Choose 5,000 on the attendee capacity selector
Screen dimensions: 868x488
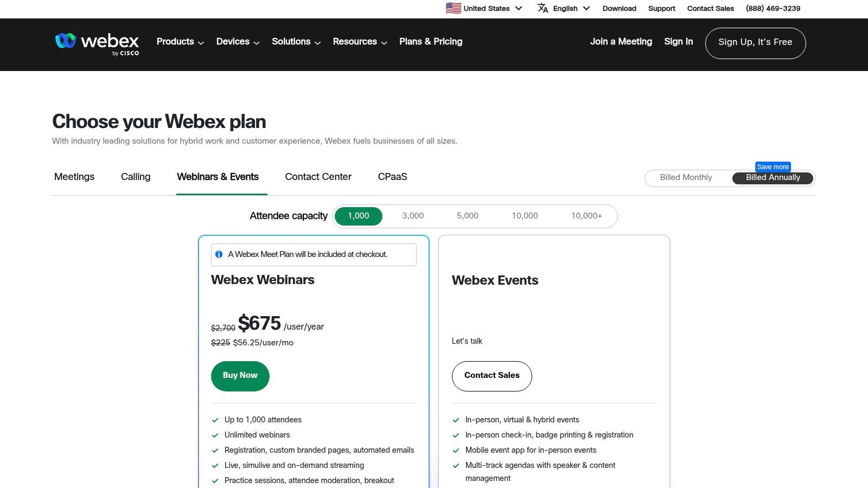point(467,216)
